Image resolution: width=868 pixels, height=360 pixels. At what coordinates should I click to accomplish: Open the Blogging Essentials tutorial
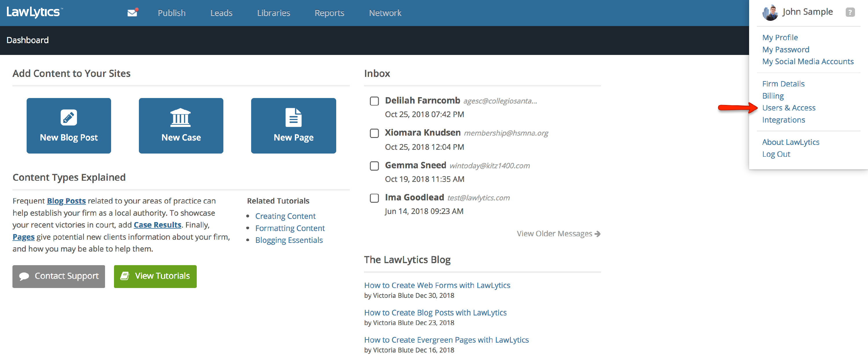pyautogui.click(x=289, y=240)
